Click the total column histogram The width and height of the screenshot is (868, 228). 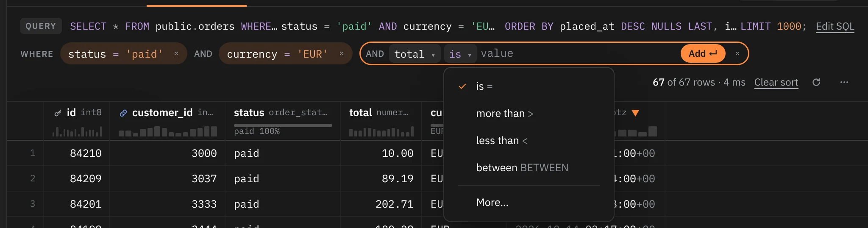pos(381,132)
